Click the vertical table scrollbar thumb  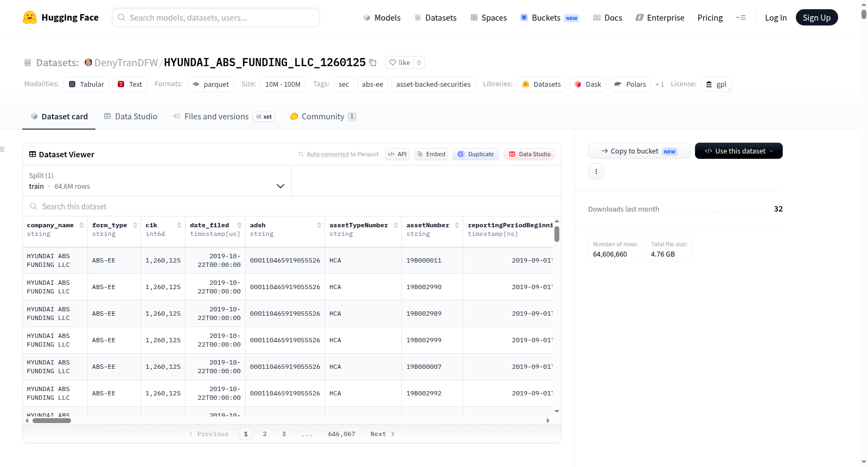tap(557, 234)
